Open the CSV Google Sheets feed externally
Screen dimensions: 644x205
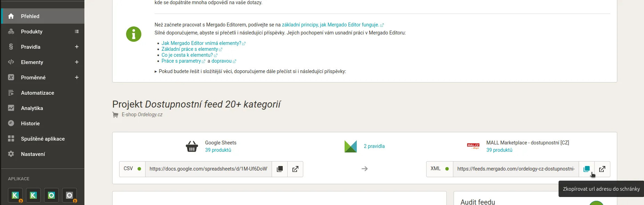point(295,169)
